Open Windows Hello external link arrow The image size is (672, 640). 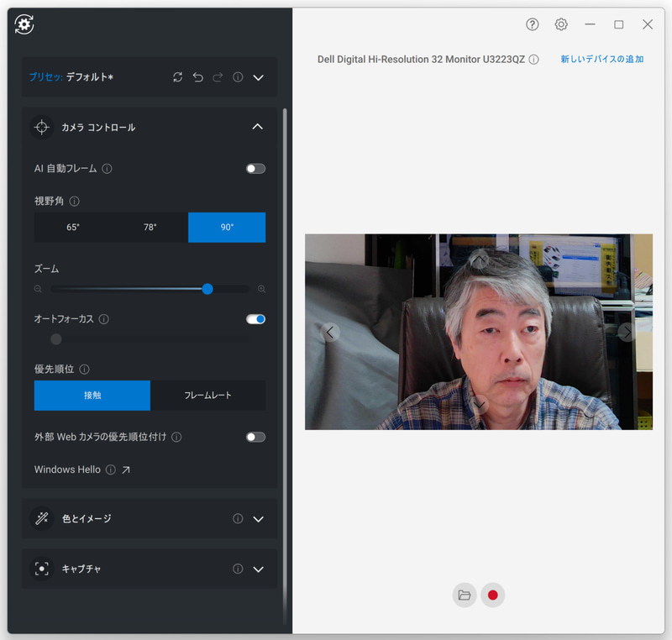125,470
